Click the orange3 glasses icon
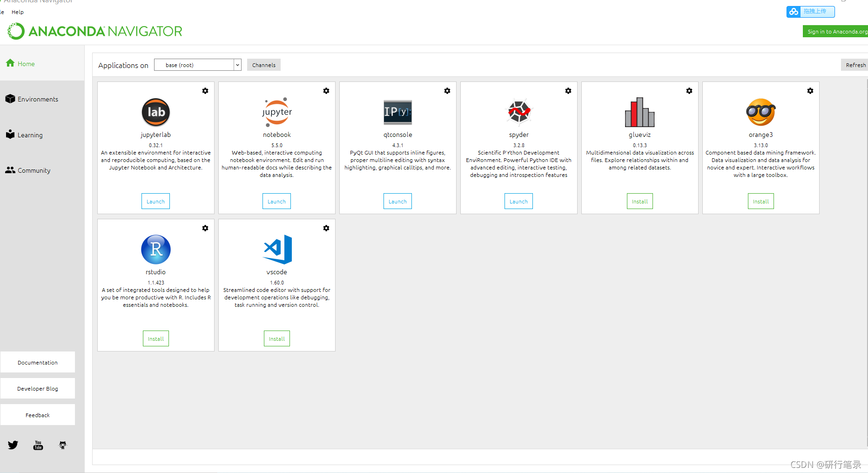Viewport: 868px width, 473px height. [x=761, y=112]
